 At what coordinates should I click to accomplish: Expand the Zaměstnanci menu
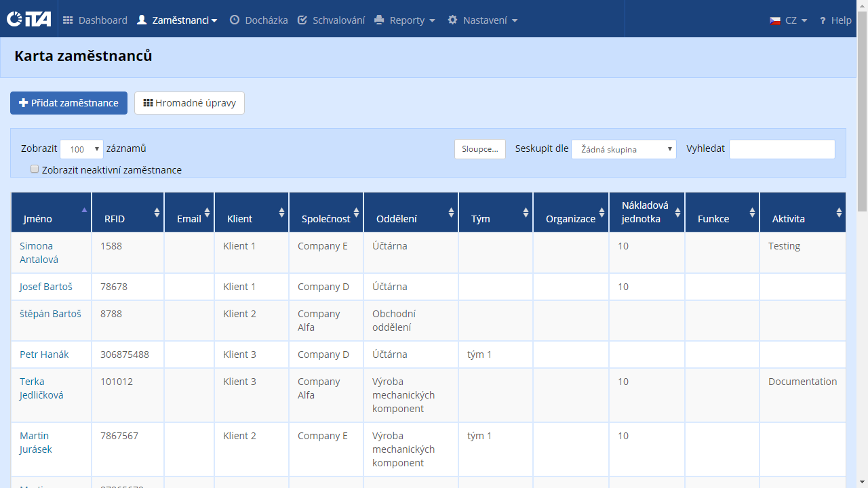coord(178,20)
